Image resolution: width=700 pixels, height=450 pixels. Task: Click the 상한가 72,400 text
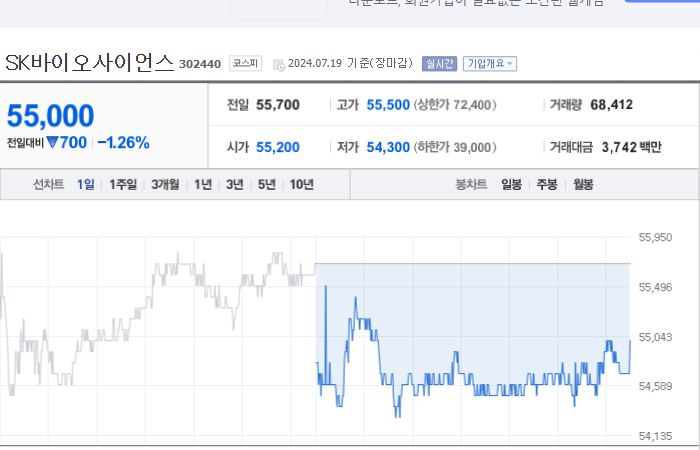pos(455,105)
